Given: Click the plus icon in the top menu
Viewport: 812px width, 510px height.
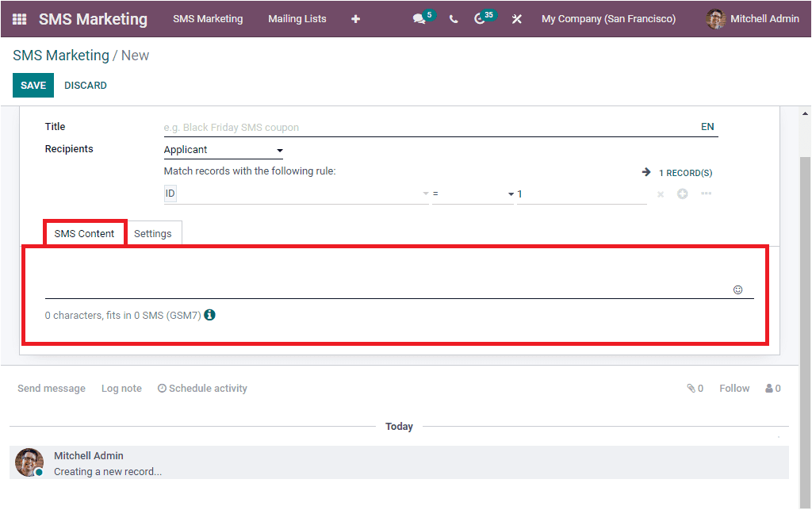Looking at the screenshot, I should 356,19.
